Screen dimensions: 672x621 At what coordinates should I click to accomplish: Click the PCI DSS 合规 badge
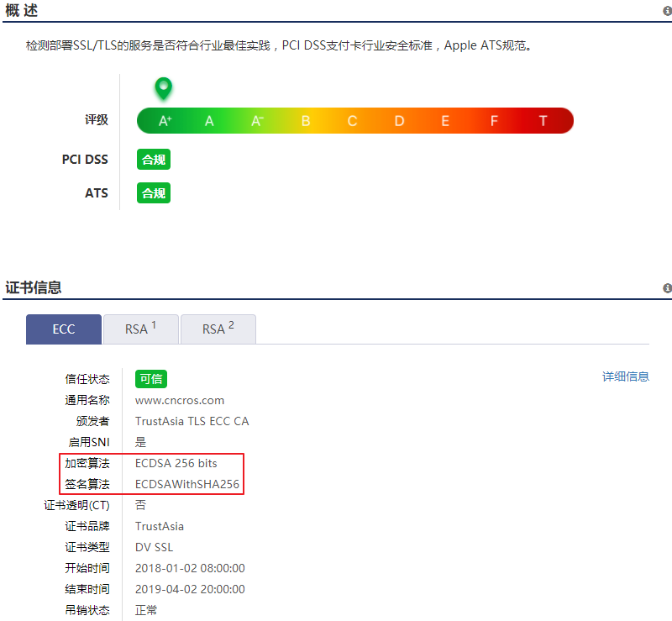[x=153, y=159]
